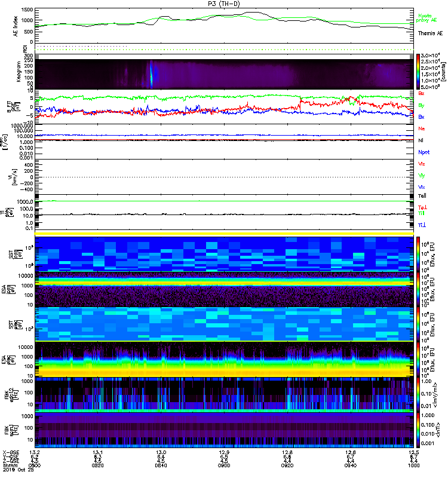
Task: Click the 0840 time tick label
Action: pos(161,465)
